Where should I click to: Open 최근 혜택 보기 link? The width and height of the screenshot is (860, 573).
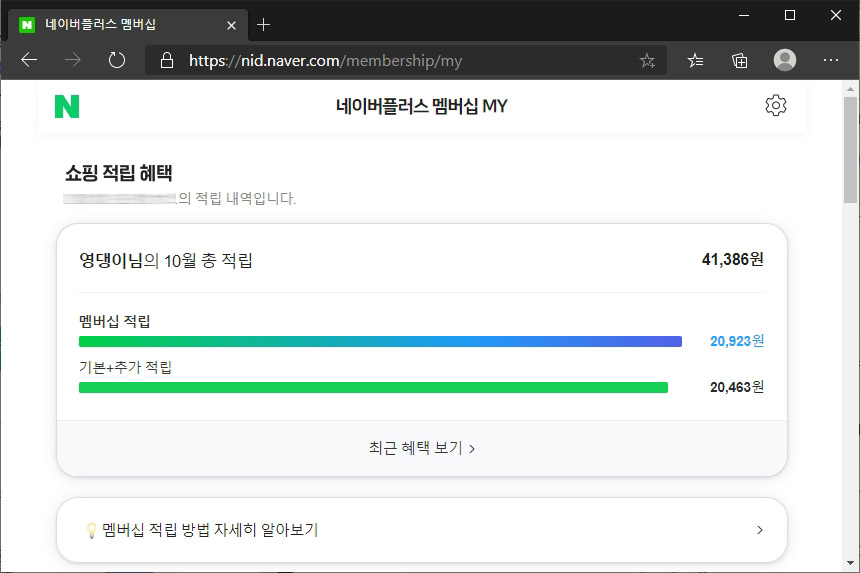422,448
